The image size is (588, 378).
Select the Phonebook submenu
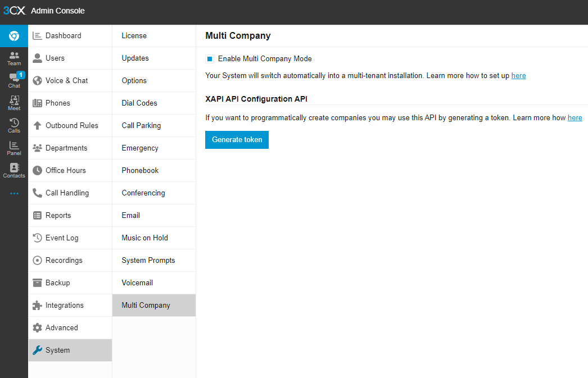point(154,170)
